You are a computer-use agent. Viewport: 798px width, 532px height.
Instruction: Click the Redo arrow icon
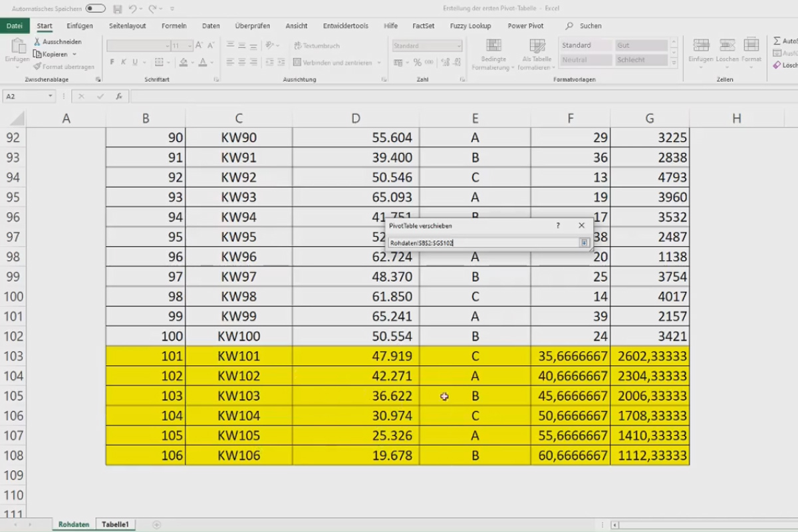point(152,9)
